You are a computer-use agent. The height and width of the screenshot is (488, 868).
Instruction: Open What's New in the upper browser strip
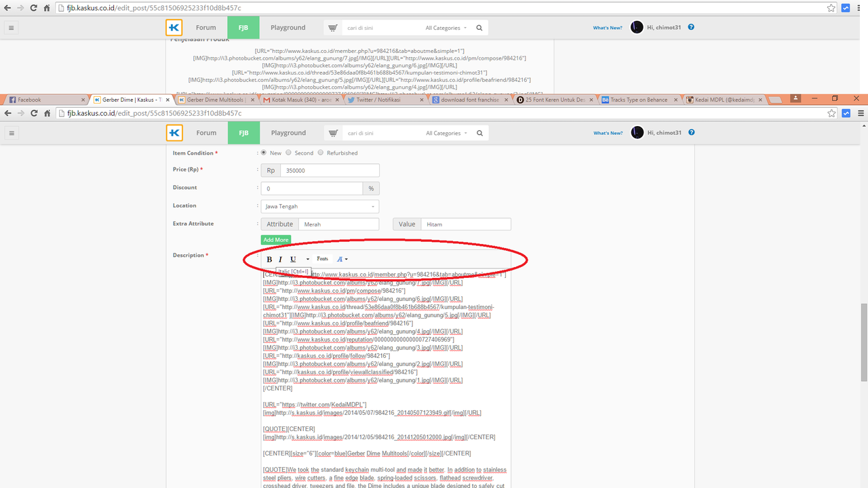click(608, 28)
